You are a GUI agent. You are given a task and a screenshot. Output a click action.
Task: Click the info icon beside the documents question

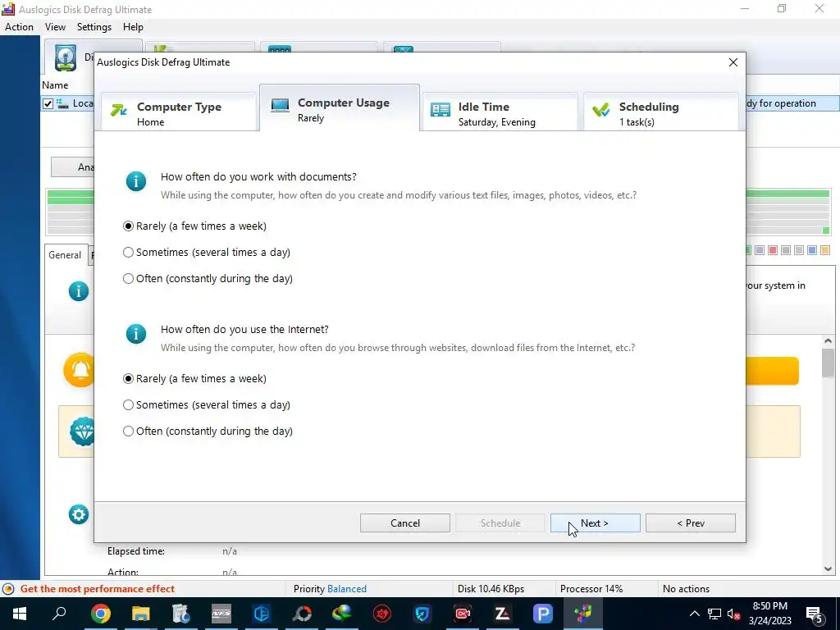point(136,181)
